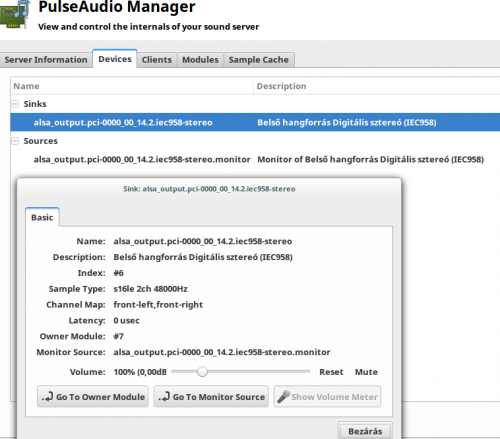Image resolution: width=500 pixels, height=439 pixels.
Task: Select the iec958-stereo.monitor source row
Action: point(255,159)
